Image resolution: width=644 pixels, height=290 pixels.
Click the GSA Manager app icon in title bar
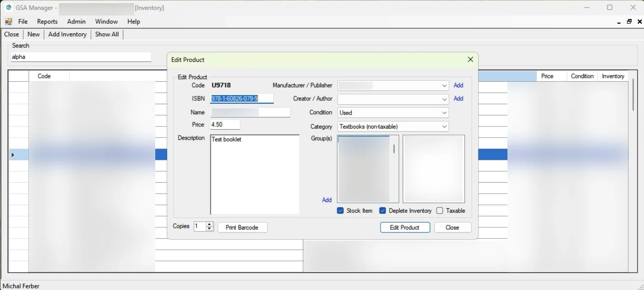click(8, 8)
